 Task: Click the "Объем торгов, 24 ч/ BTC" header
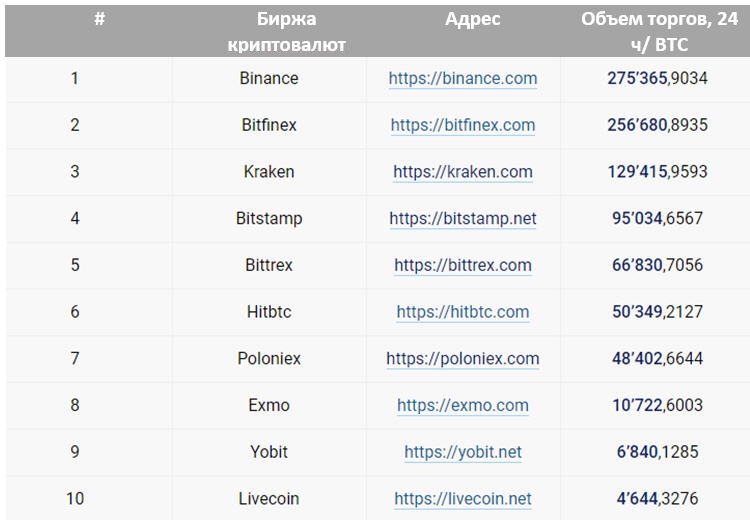coord(659,31)
